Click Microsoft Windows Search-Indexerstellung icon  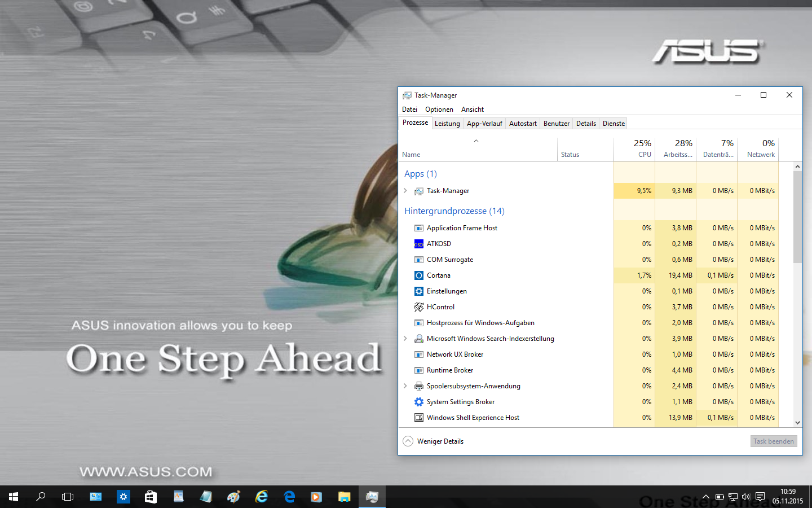tap(419, 339)
